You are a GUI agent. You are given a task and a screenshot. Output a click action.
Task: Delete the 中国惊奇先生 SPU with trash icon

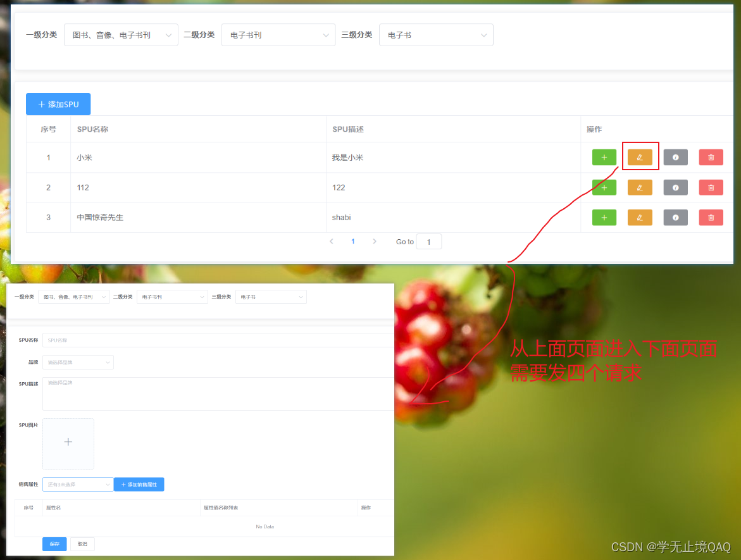pyautogui.click(x=711, y=217)
